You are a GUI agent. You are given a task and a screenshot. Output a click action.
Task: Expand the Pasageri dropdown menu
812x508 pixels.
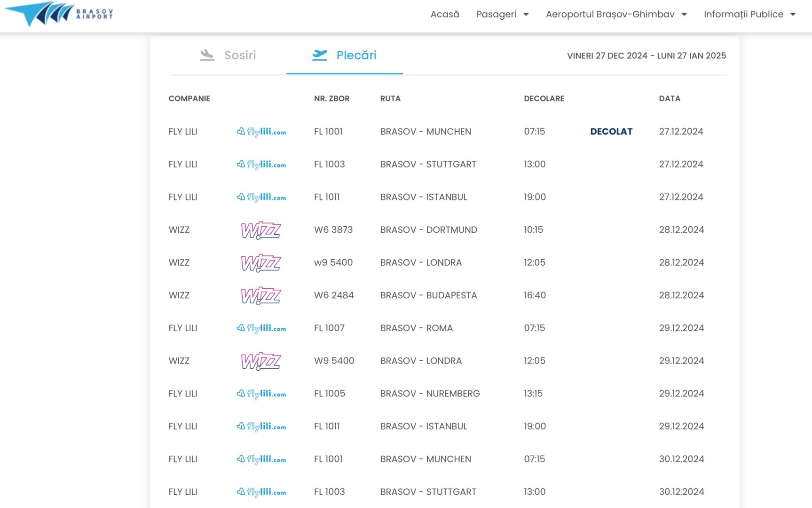[x=503, y=14]
